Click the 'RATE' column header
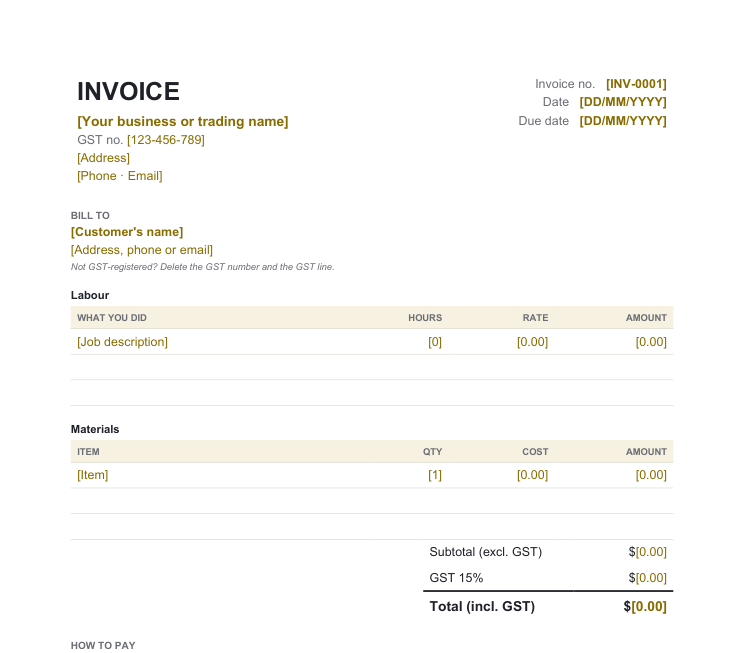Image resolution: width=745 pixels, height=653 pixels. pos(535,318)
